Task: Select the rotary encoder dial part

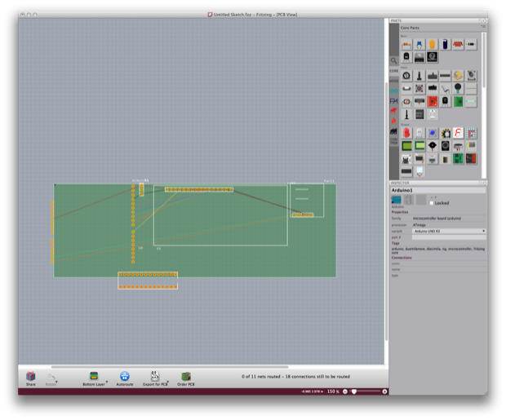Action: click(406, 76)
